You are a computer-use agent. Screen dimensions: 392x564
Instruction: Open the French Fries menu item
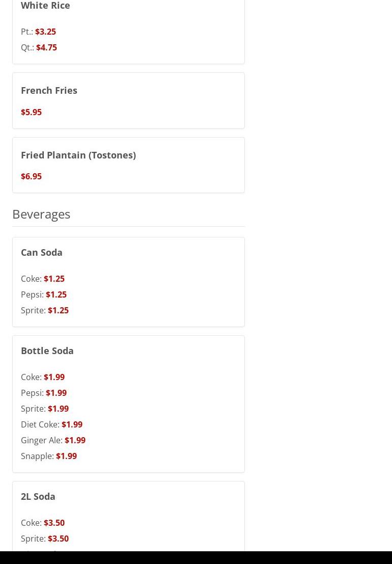[x=49, y=90]
